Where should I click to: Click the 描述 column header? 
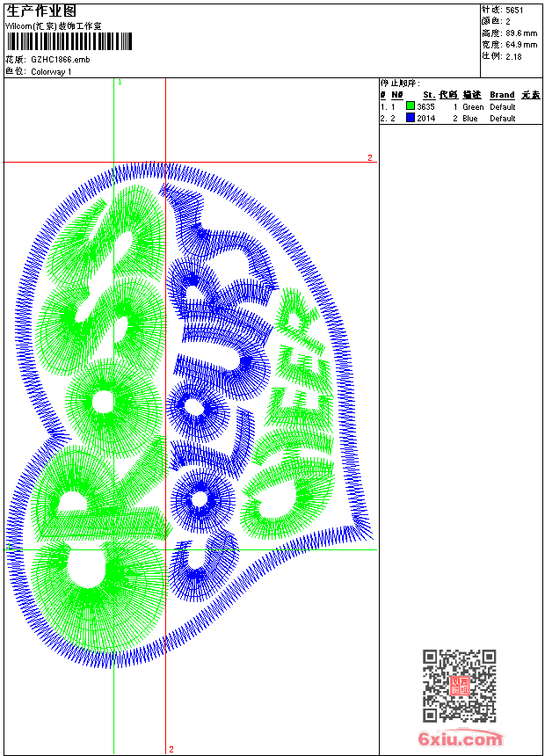coord(472,95)
